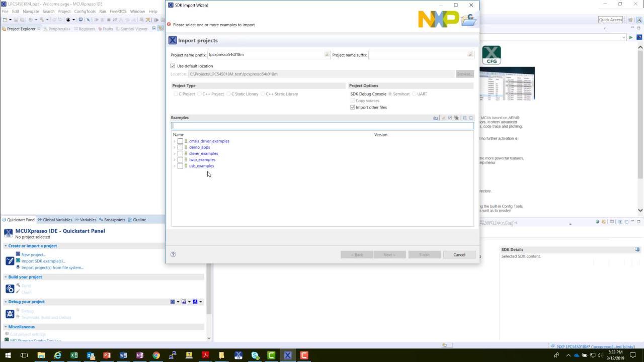Collapse the Miscellaneous section
The height and width of the screenshot is (362, 644).
6,327
